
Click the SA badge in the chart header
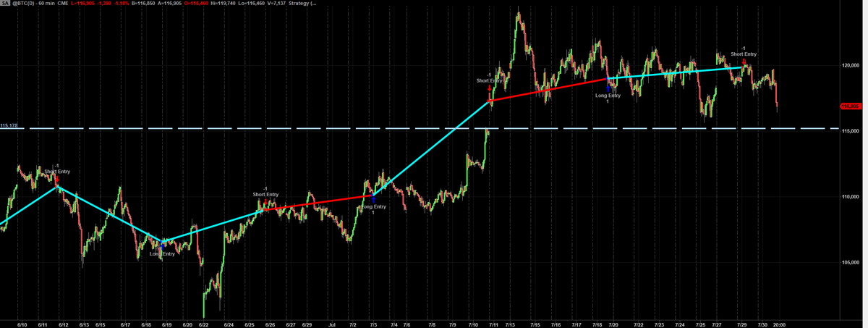(x=4, y=4)
